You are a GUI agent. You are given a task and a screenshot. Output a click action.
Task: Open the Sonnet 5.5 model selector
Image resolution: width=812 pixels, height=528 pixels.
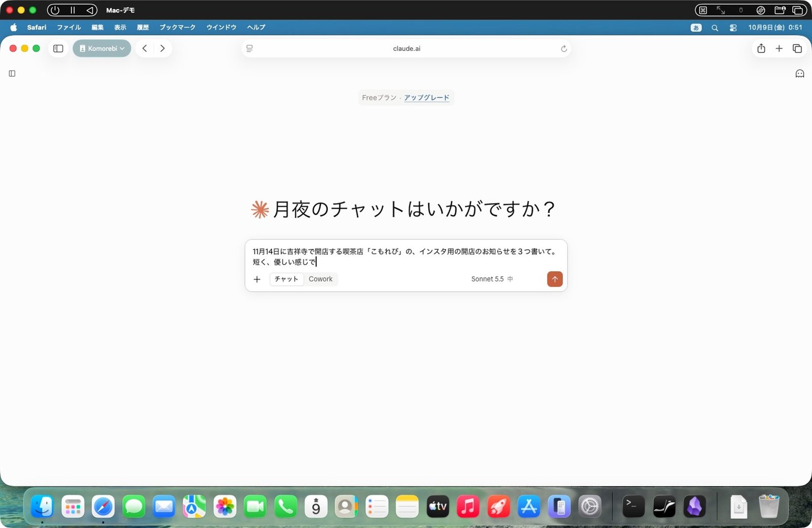pyautogui.click(x=492, y=279)
